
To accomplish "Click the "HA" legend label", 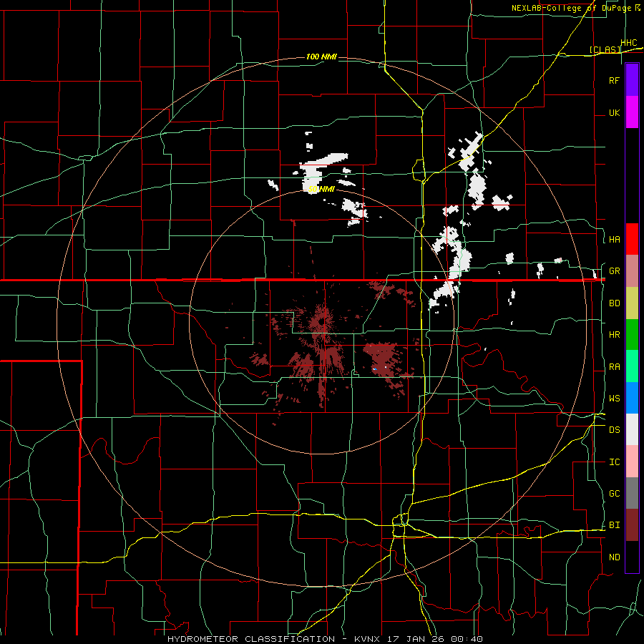I will coord(614,240).
